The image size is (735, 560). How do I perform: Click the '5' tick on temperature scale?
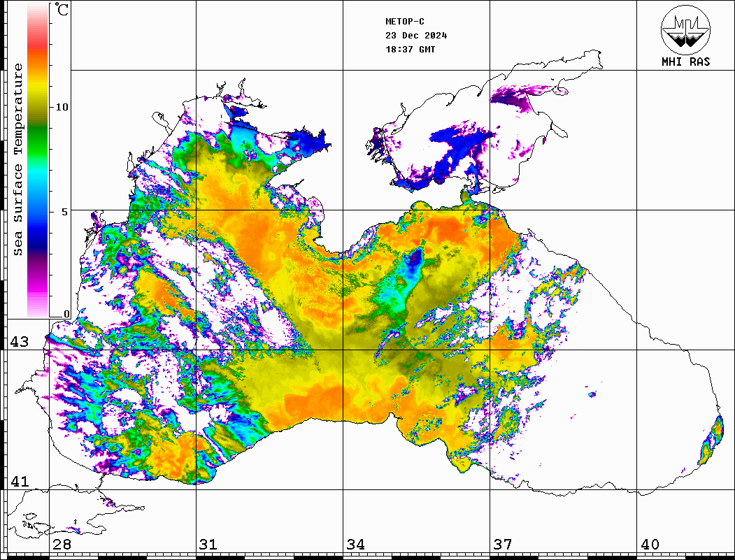point(65,212)
